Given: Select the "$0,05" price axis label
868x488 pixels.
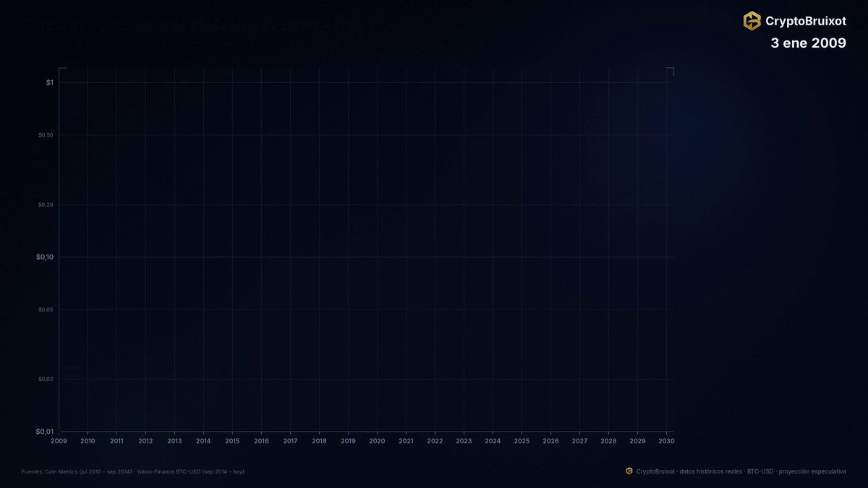Looking at the screenshot, I should [46, 309].
